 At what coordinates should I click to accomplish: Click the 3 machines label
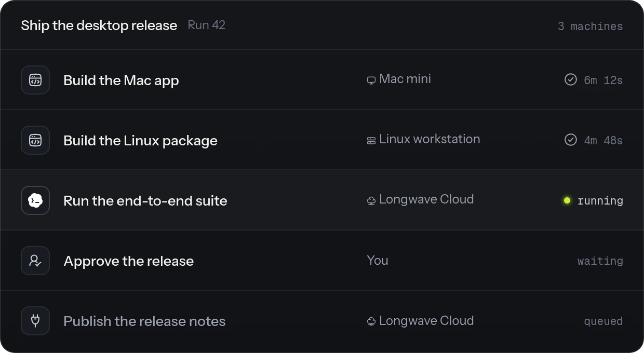pos(590,26)
